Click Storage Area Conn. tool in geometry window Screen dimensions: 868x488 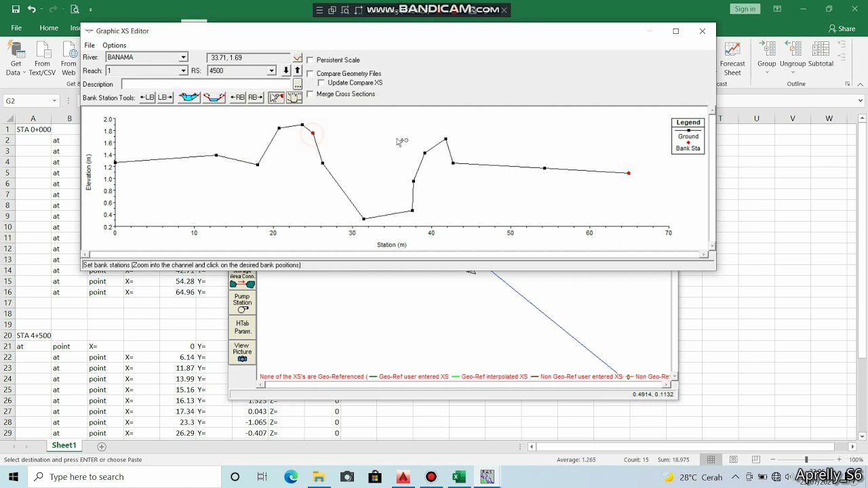(x=242, y=280)
